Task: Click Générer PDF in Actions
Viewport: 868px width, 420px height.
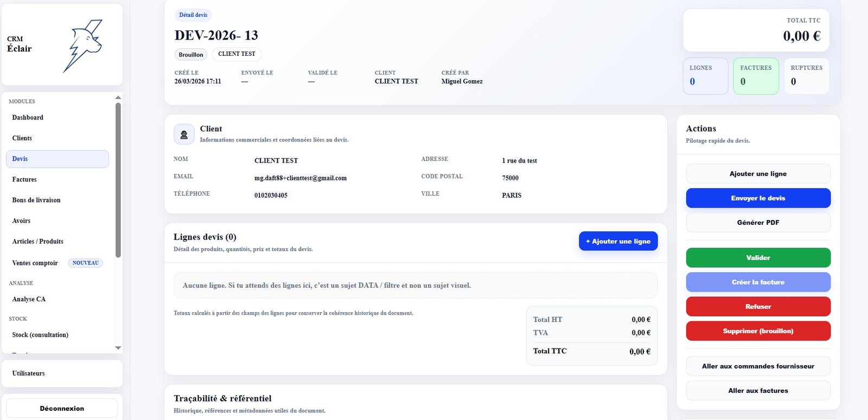Action: pos(758,223)
